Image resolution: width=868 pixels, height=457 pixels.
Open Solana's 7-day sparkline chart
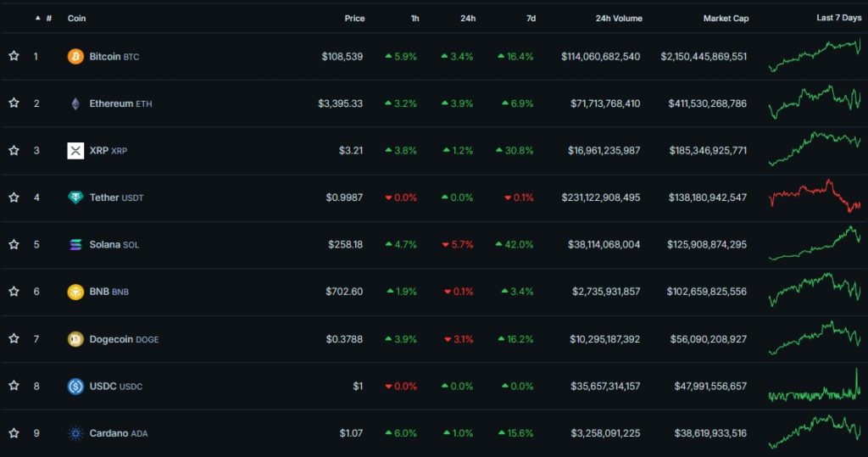[x=815, y=243]
